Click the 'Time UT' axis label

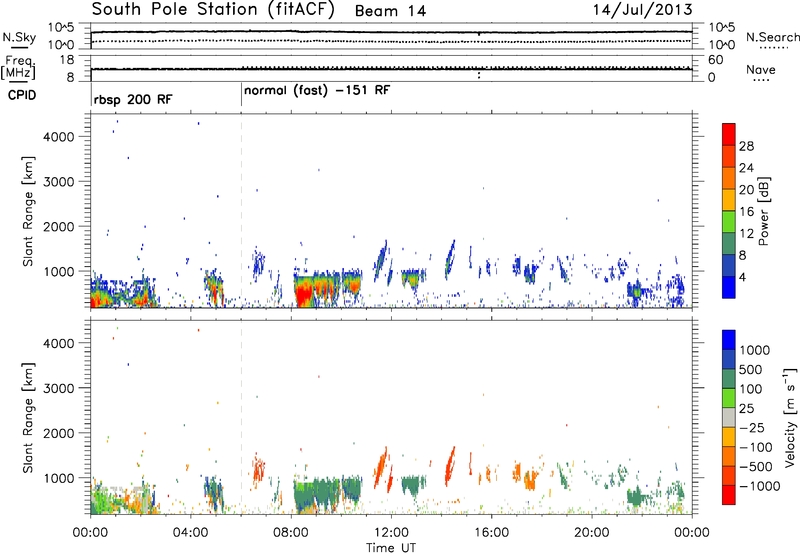(391, 547)
